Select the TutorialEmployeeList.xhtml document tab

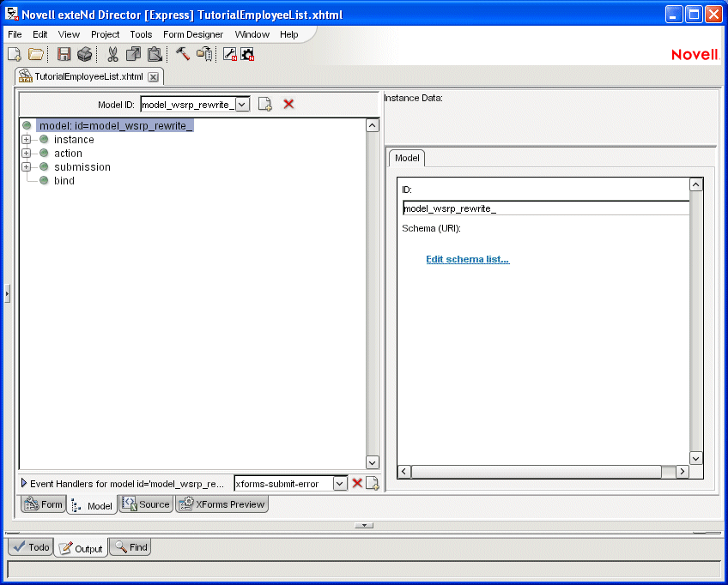[88, 76]
